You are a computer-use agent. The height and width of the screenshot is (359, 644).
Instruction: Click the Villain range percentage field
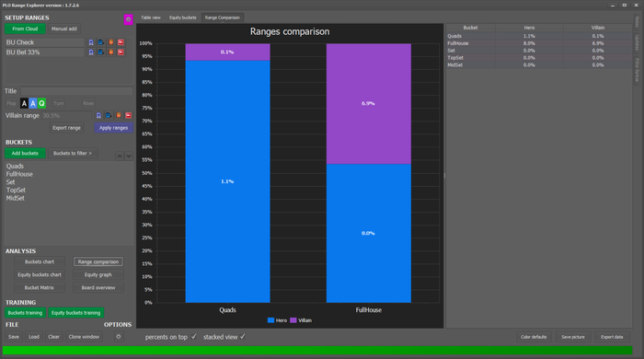point(67,115)
